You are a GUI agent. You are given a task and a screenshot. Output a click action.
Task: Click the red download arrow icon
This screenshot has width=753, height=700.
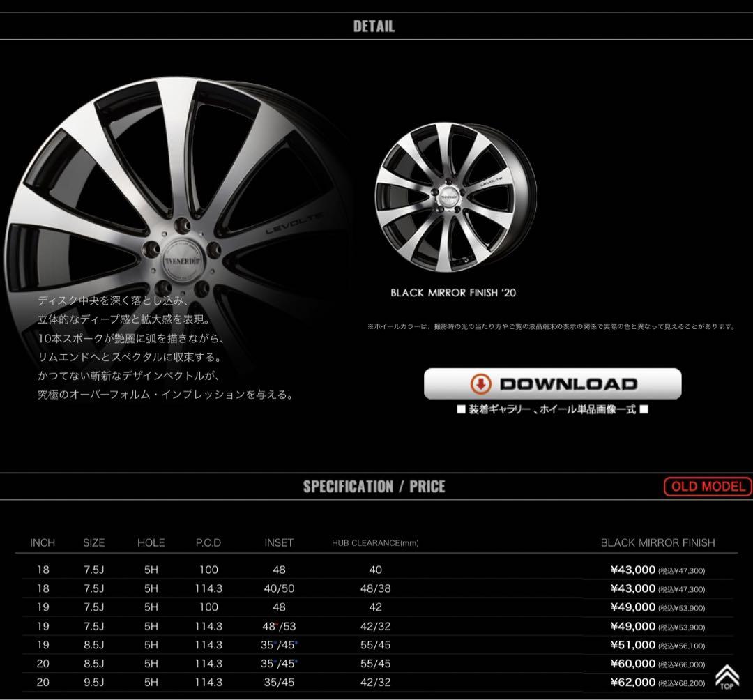480,384
